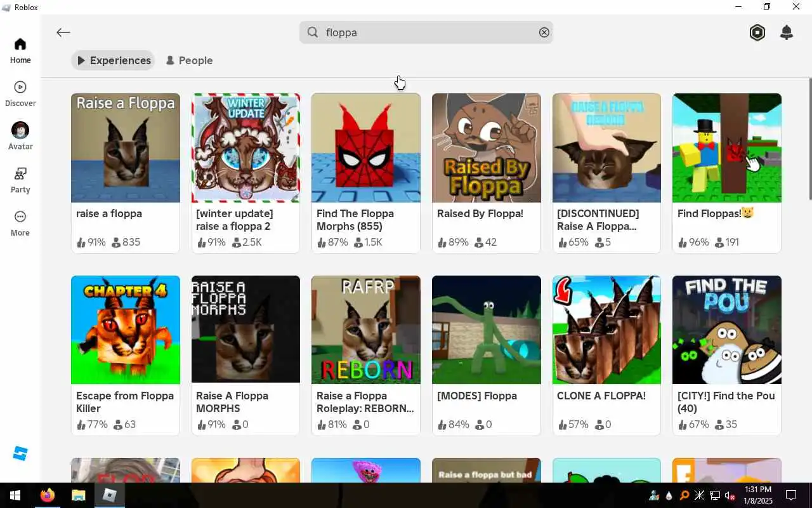
Task: Click the '[CITY!] Find the Pou (40)' title
Action: [726, 402]
